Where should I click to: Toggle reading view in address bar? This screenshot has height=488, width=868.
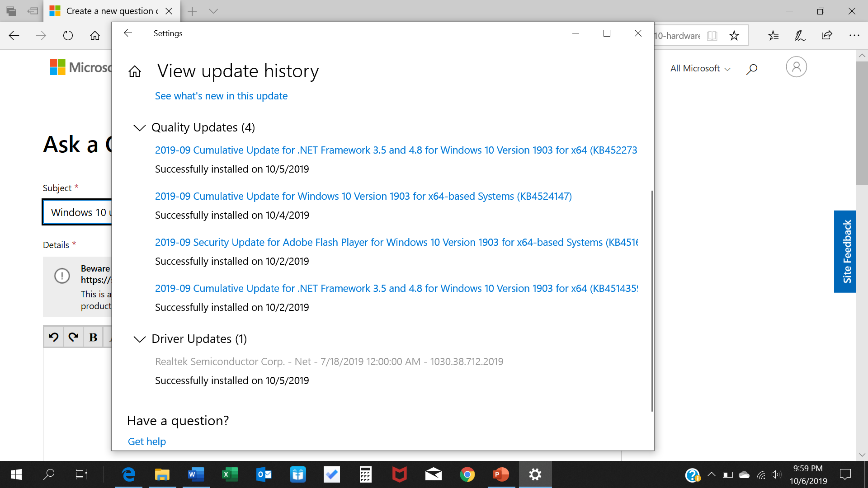(x=712, y=36)
